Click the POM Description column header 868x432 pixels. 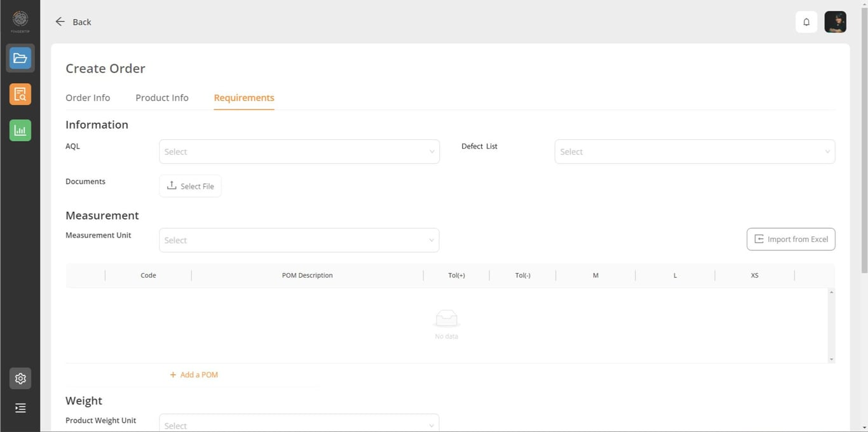tap(308, 276)
